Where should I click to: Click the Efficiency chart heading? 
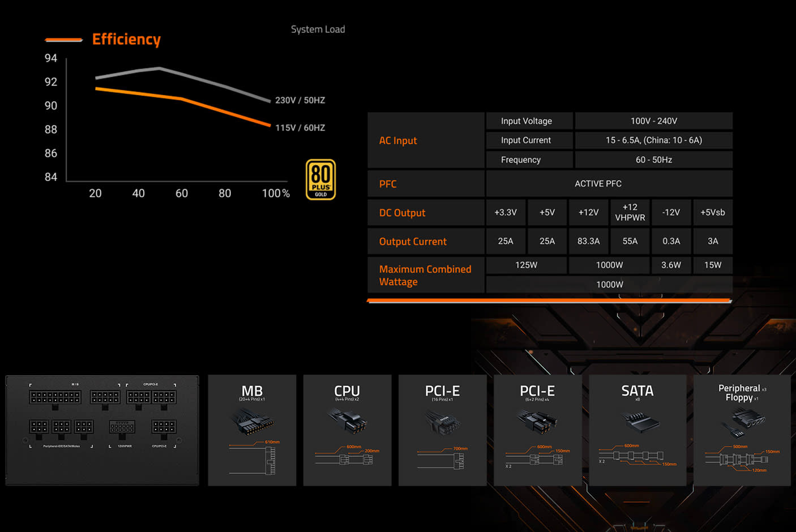point(126,39)
